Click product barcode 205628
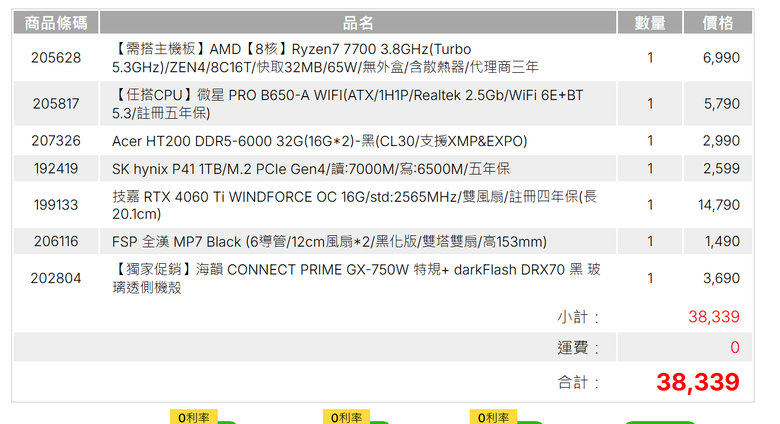Image resolution: width=780 pixels, height=424 pixels. 56,58
